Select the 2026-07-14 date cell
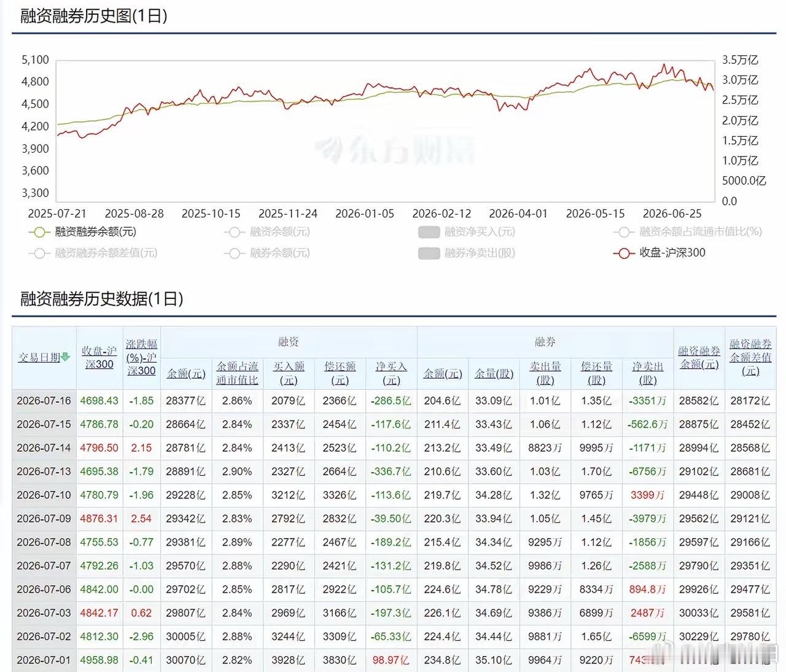Screen dimensions: 786x672 coord(44,448)
